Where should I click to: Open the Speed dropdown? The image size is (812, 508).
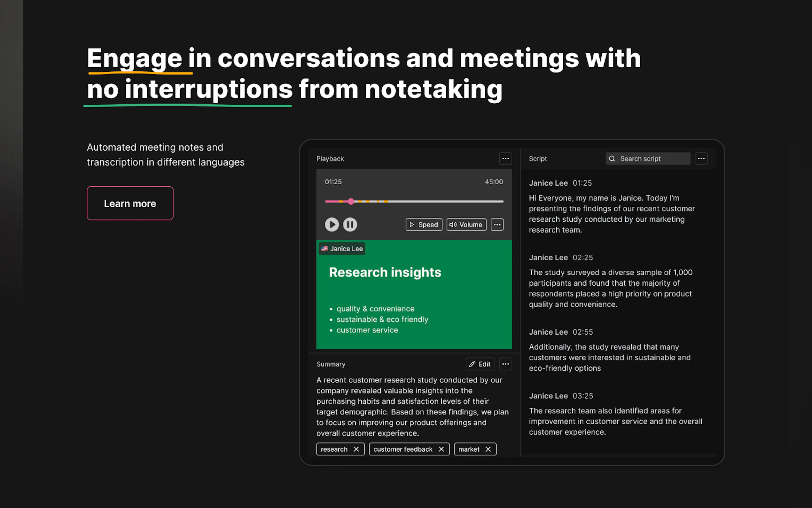point(424,225)
